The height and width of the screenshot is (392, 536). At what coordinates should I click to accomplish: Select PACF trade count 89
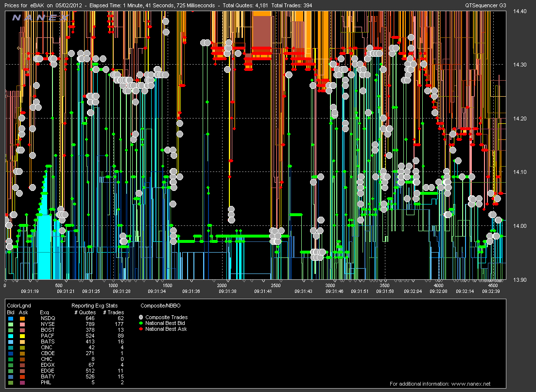[x=121, y=336]
